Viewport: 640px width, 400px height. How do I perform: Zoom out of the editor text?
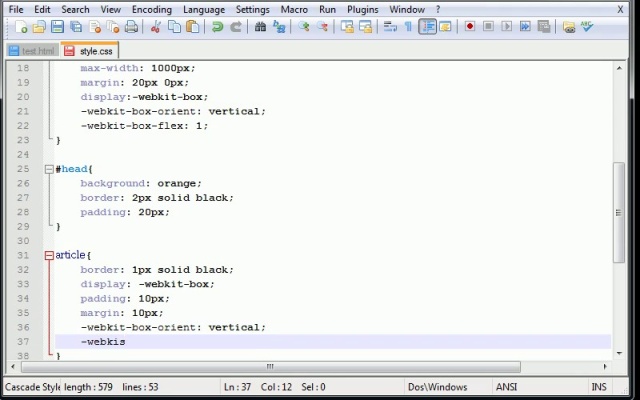click(x=322, y=27)
